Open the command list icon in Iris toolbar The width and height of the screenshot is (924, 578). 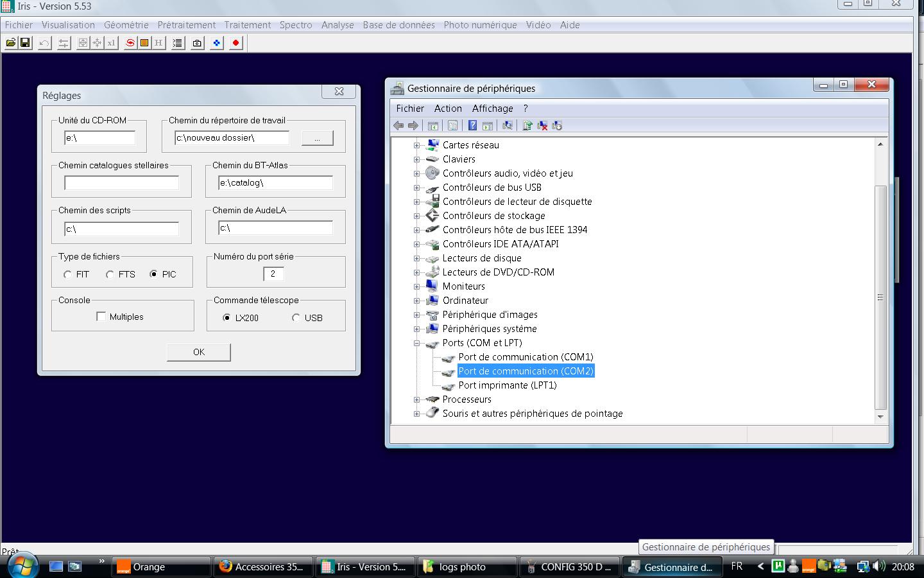[x=178, y=43]
